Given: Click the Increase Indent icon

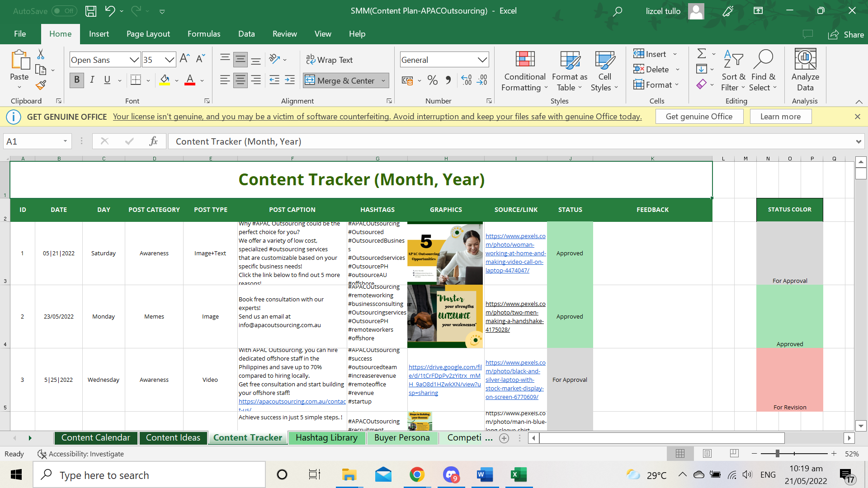Looking at the screenshot, I should [290, 80].
